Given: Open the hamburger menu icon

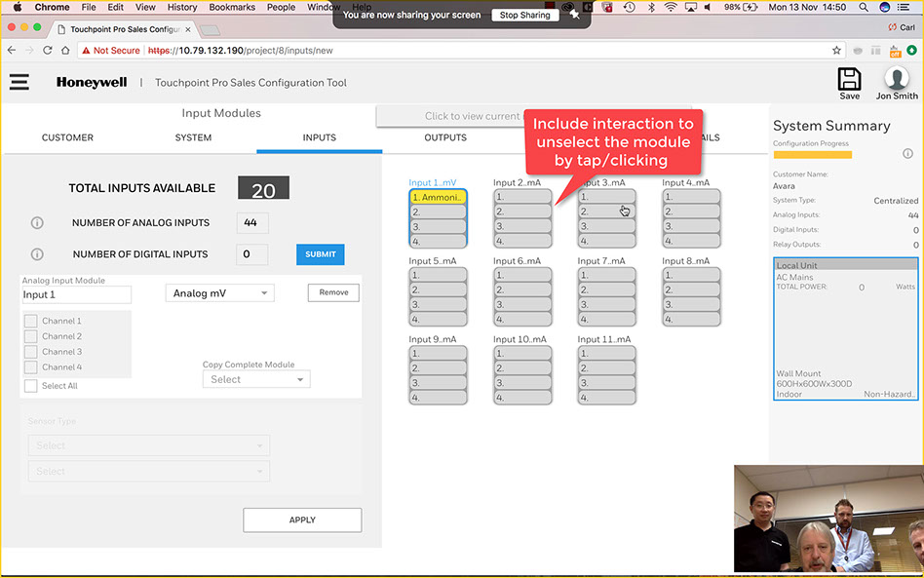Looking at the screenshot, I should pos(19,83).
